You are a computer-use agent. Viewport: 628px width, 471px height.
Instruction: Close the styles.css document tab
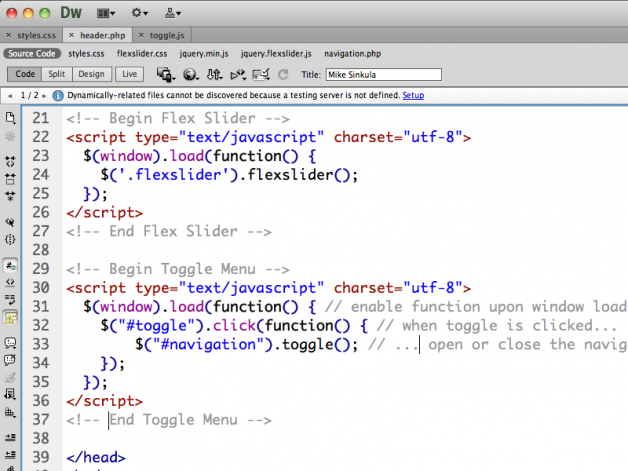(8, 35)
